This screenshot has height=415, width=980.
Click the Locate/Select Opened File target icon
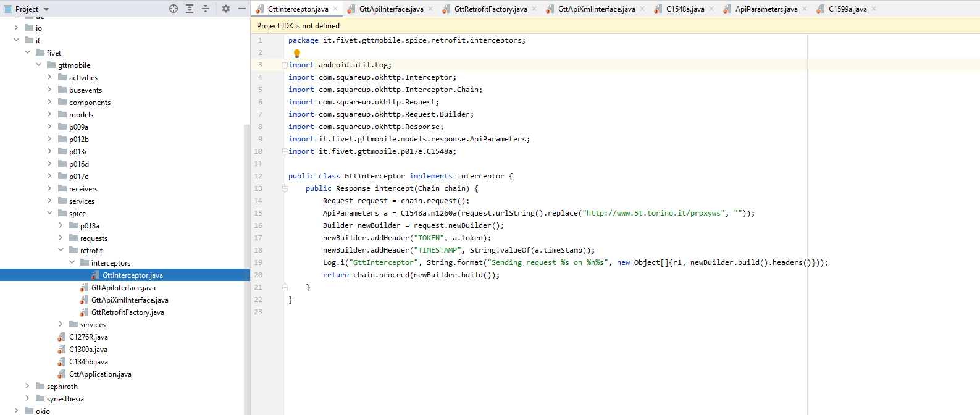coord(174,9)
